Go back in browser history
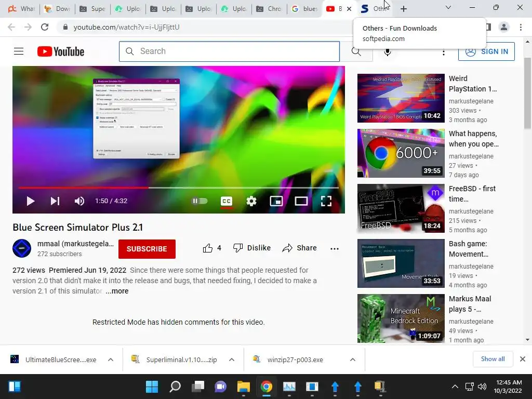Screen dimensions: 532x399 tap(11, 27)
